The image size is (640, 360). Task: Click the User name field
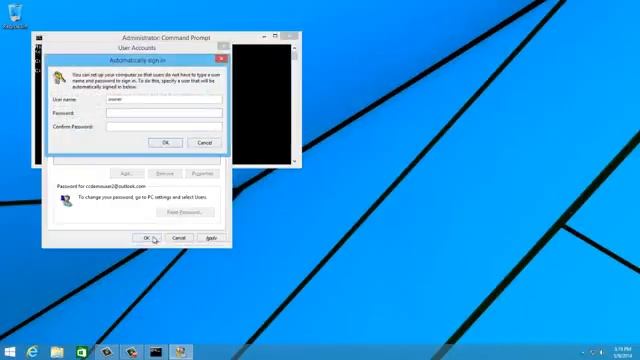coord(164,99)
